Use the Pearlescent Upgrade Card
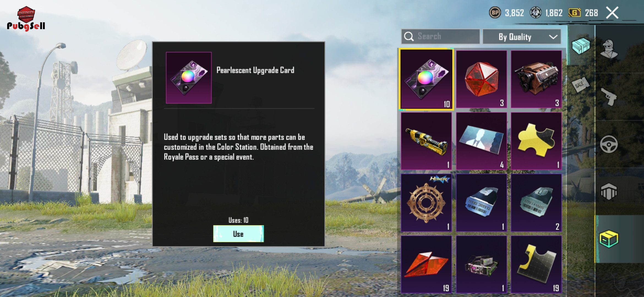The width and height of the screenshot is (644, 297). [x=238, y=234]
